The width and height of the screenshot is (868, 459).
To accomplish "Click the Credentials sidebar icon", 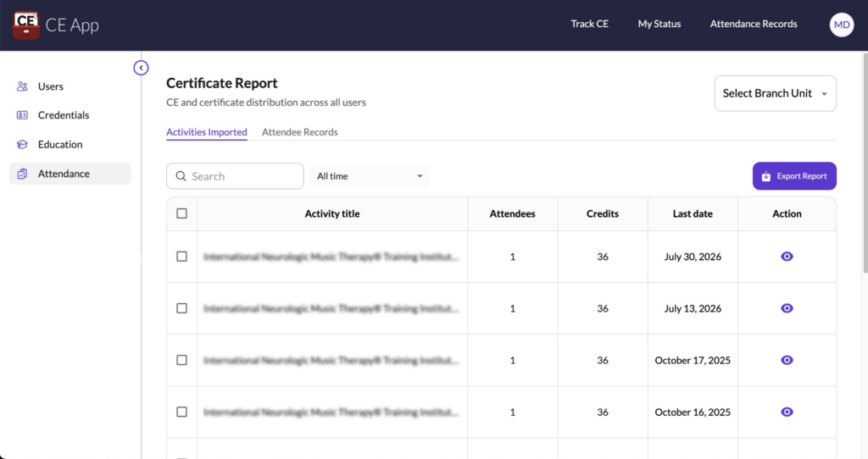I will (22, 115).
